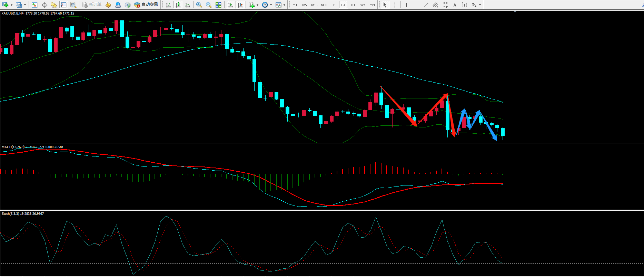This screenshot has width=644, height=277.
Task: Pick the trendline drawing tool
Action: pos(426,5)
